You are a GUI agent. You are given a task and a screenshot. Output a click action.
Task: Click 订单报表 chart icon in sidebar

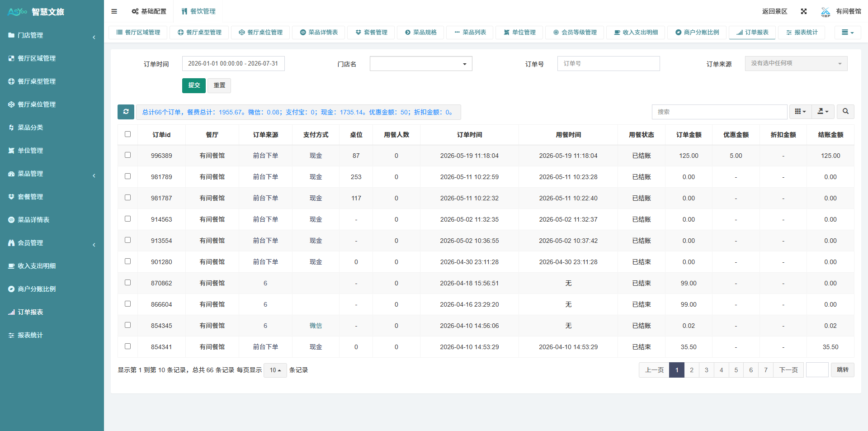tap(11, 312)
